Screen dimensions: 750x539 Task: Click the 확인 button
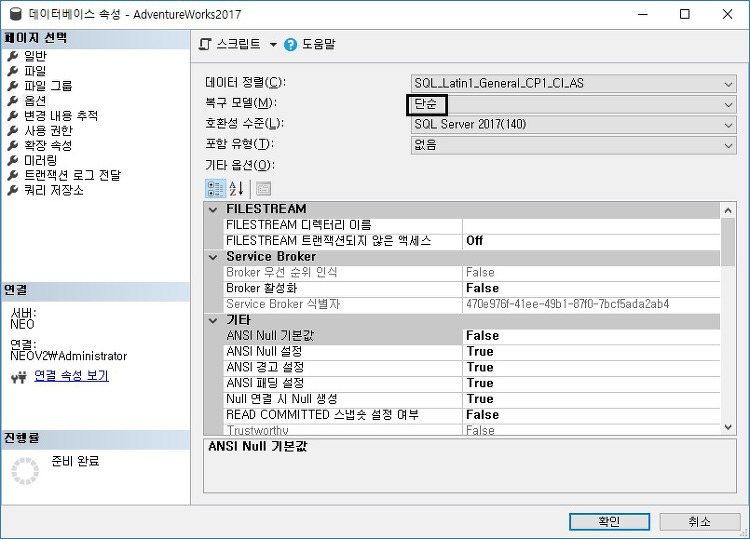pyautogui.click(x=609, y=522)
